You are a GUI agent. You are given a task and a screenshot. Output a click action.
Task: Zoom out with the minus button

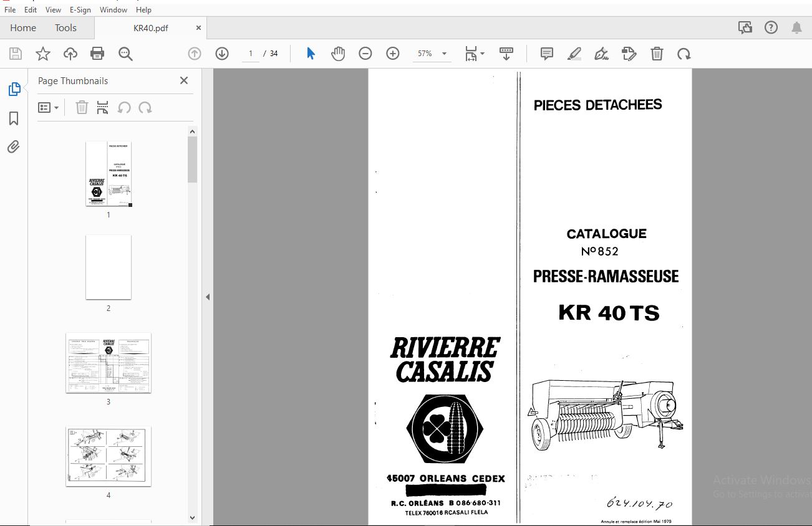[x=365, y=54]
